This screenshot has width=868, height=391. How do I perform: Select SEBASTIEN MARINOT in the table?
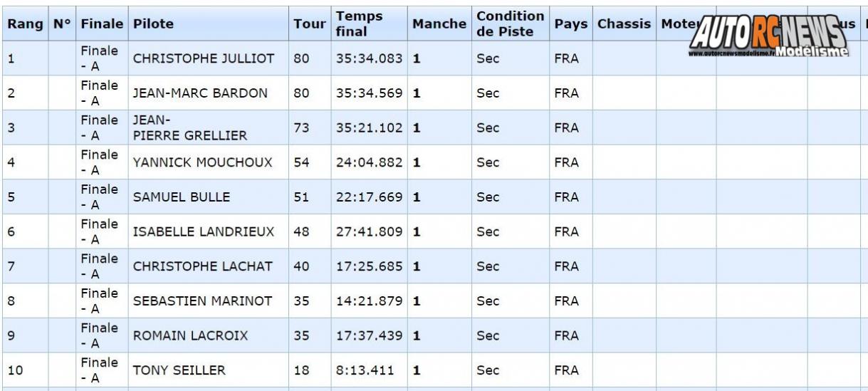coord(202,301)
